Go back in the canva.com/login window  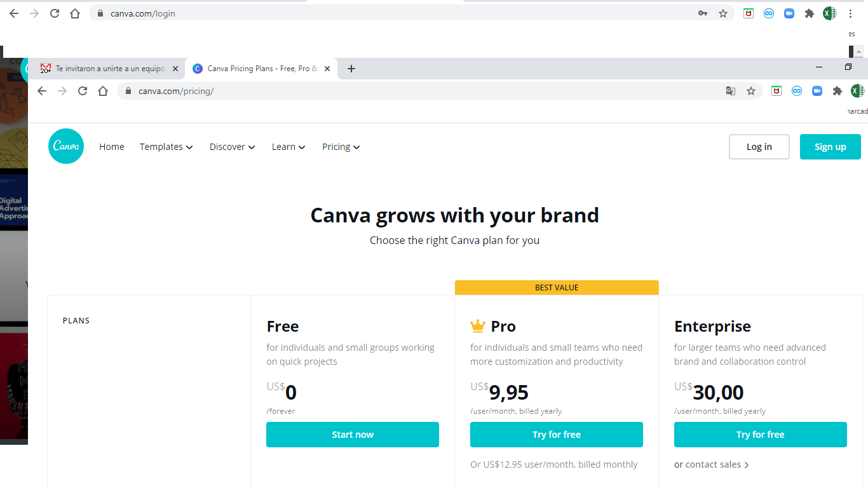coord(14,13)
